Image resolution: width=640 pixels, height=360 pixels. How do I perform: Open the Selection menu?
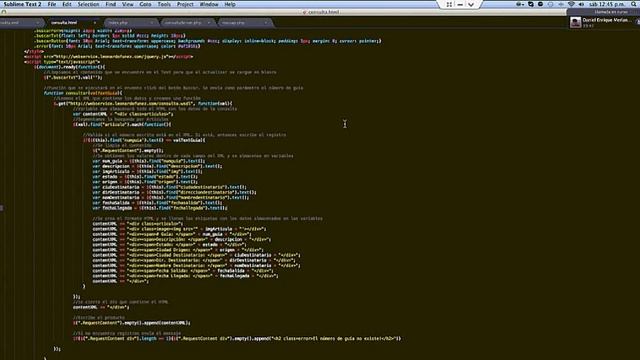(x=88, y=4)
